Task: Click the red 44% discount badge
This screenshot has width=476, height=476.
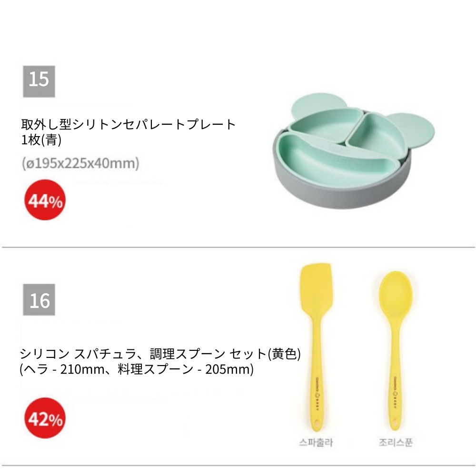Action: pos(45,200)
